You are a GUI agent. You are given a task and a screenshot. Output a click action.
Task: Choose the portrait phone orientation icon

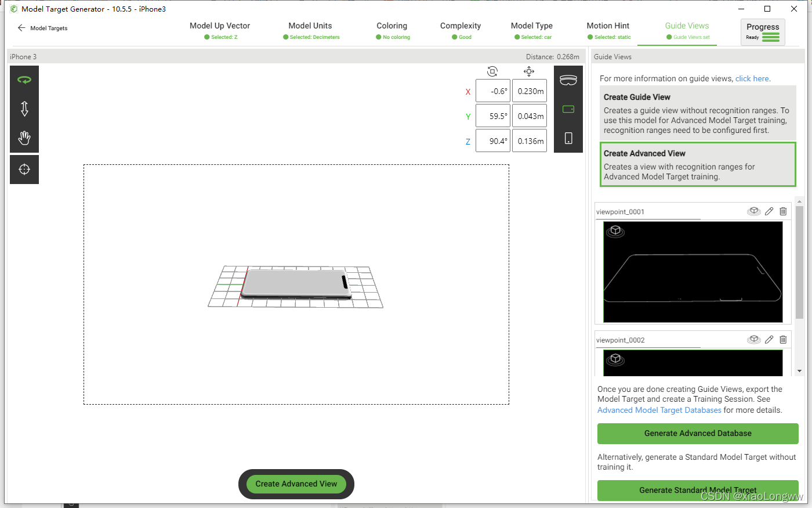pos(568,138)
